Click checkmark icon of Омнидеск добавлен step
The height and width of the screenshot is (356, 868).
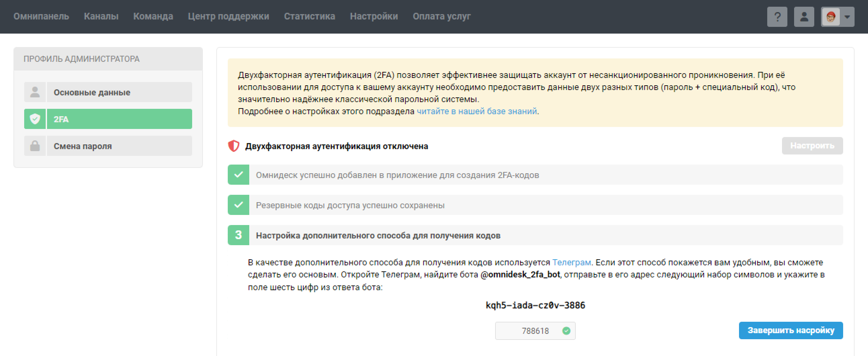(x=238, y=174)
